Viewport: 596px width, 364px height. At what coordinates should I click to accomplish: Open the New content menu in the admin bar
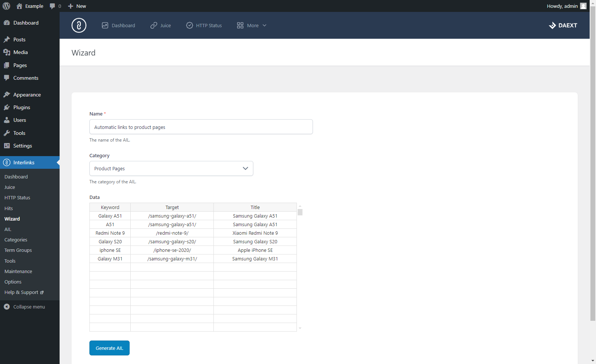(77, 6)
